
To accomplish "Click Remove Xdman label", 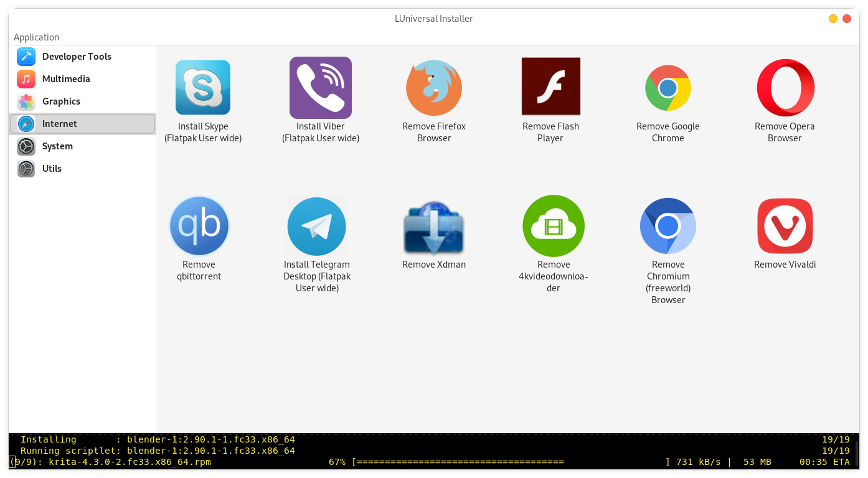I will click(434, 265).
